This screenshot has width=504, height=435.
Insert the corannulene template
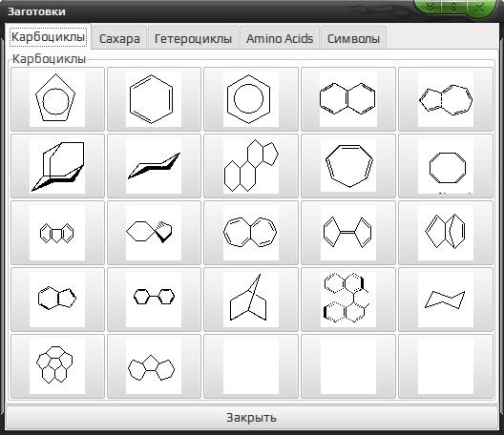(x=57, y=366)
